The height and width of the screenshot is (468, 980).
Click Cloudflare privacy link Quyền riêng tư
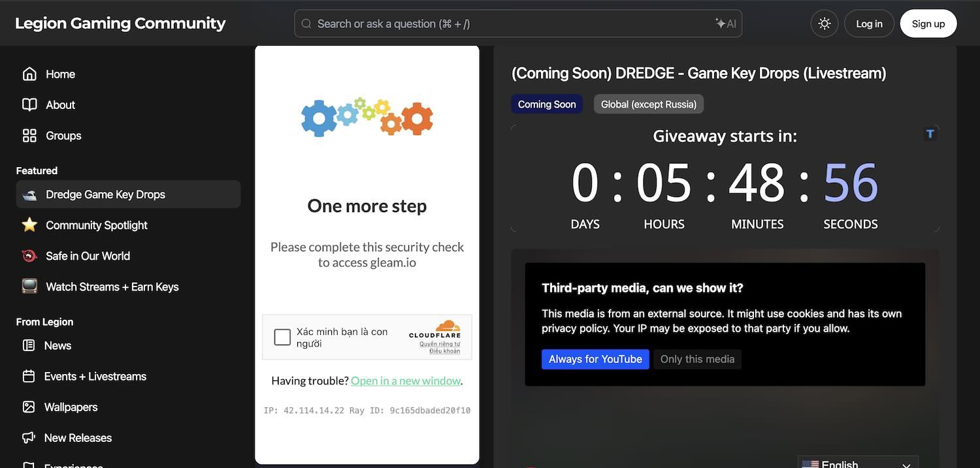[x=440, y=344]
